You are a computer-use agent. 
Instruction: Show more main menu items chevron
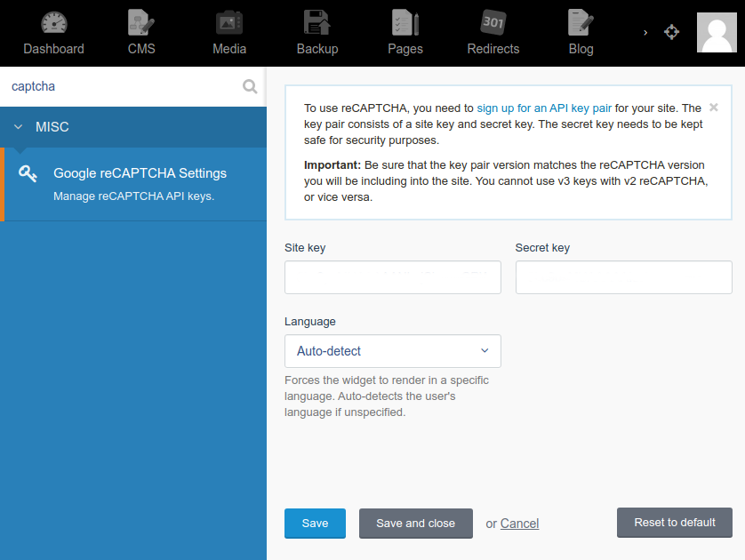pos(645,33)
